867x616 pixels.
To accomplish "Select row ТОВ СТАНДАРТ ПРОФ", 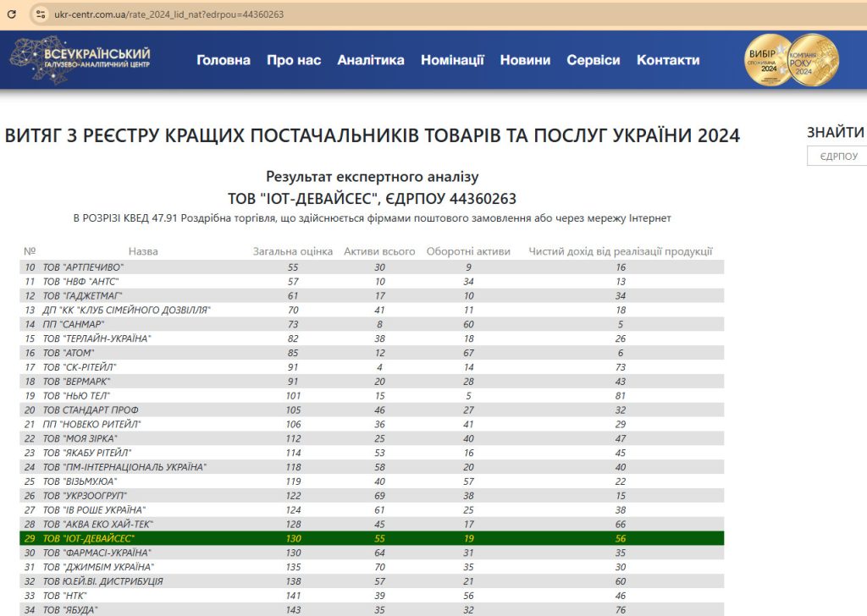I will coord(372,410).
